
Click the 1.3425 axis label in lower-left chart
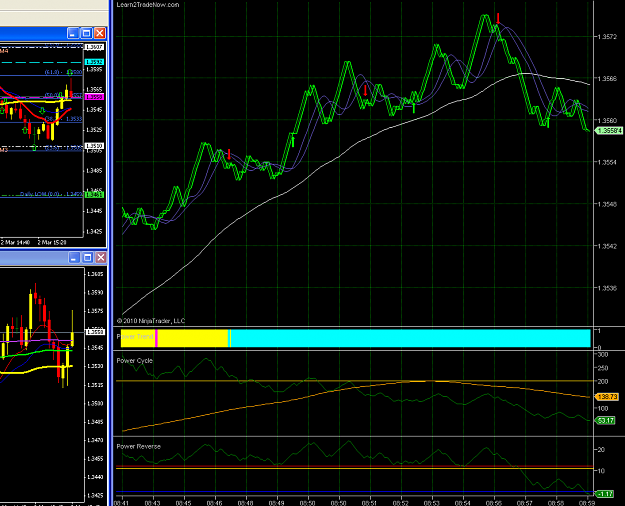95,495
